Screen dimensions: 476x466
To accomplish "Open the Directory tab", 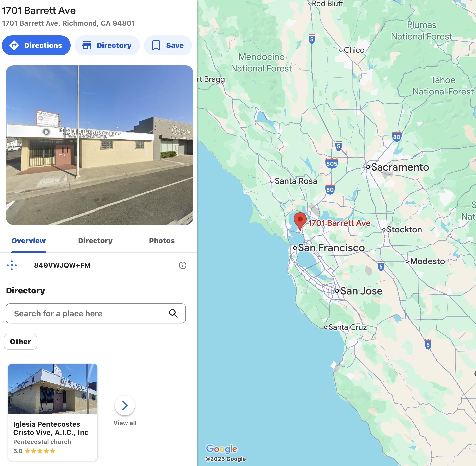I will click(x=95, y=241).
